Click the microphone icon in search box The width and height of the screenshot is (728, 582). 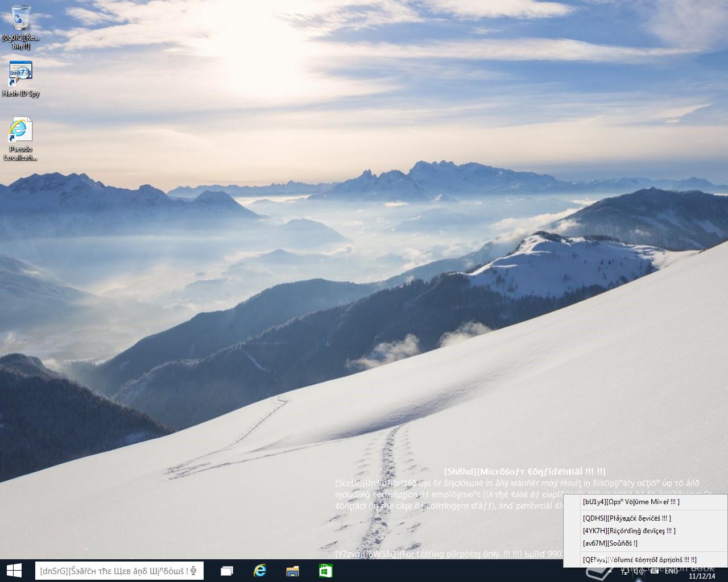(194, 571)
